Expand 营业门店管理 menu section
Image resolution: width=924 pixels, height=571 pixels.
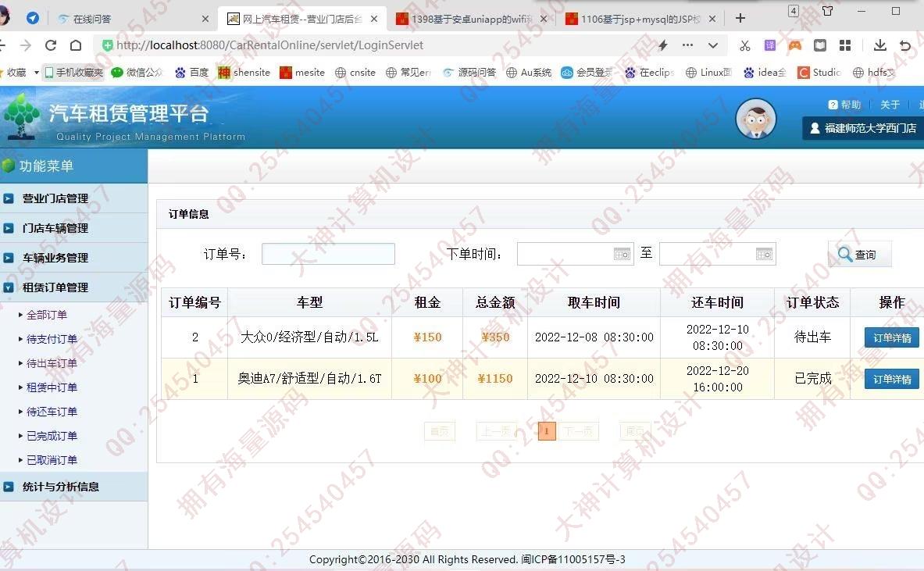(x=73, y=198)
